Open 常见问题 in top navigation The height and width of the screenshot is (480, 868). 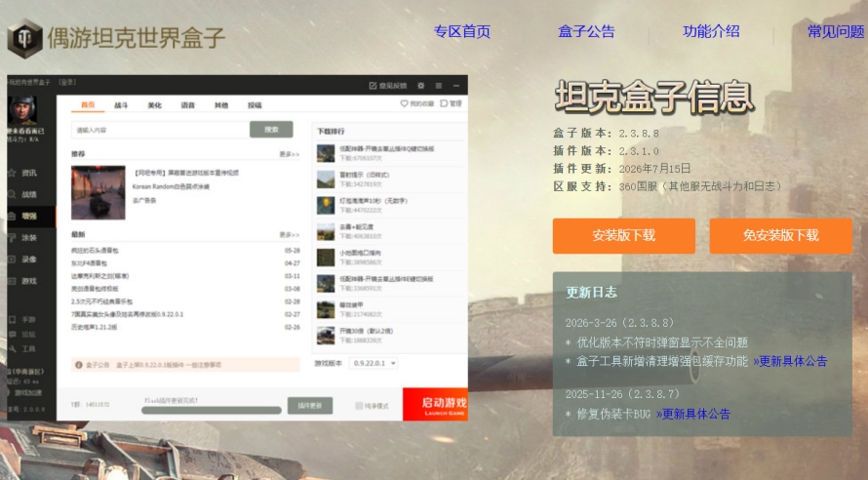coord(836,31)
